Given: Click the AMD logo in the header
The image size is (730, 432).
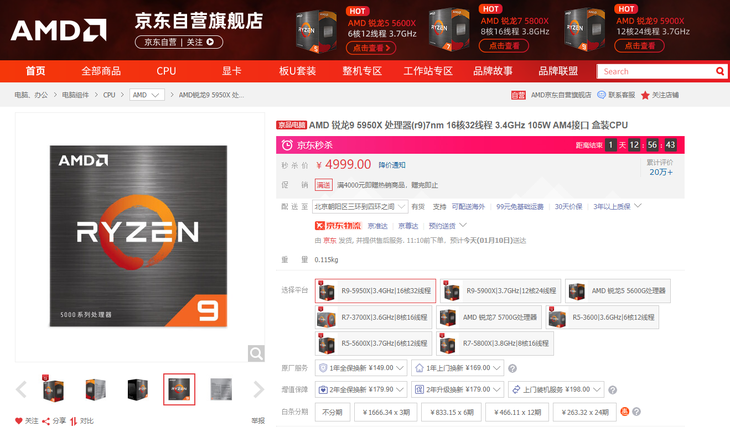Looking at the screenshot, I should 59,31.
